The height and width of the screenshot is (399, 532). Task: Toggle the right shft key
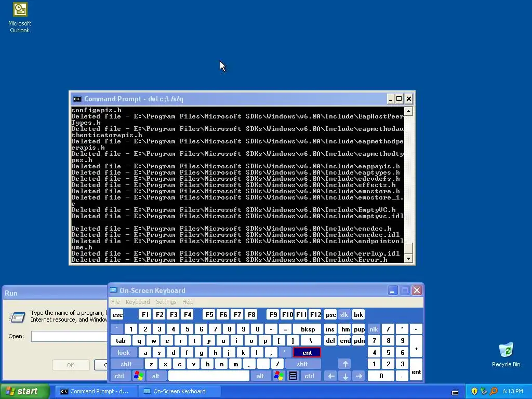[302, 364]
